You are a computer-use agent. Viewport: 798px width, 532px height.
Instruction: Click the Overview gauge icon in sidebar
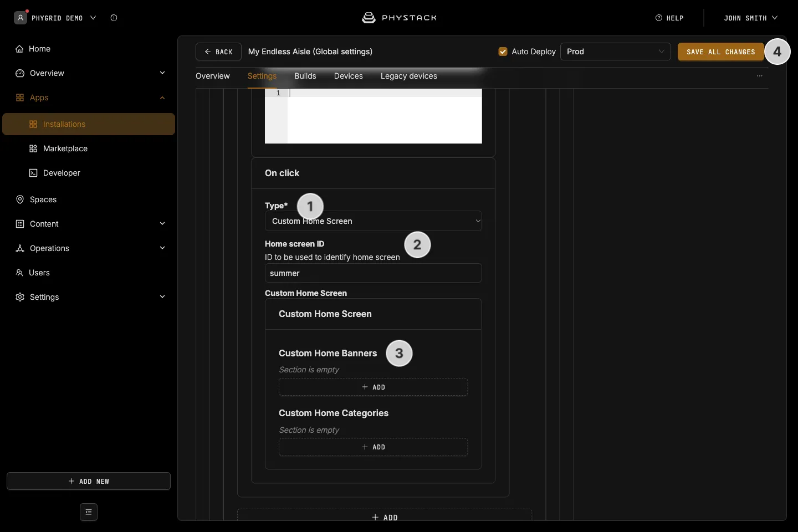point(20,73)
